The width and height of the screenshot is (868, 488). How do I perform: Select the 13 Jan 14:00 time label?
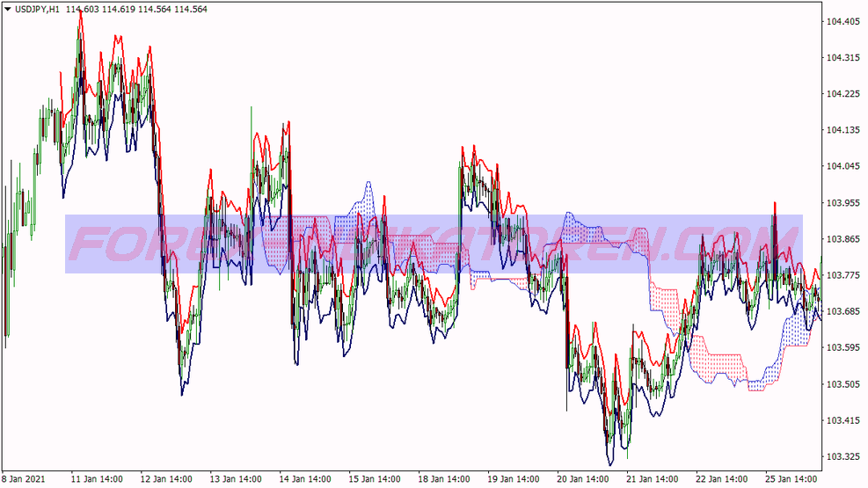(237, 479)
